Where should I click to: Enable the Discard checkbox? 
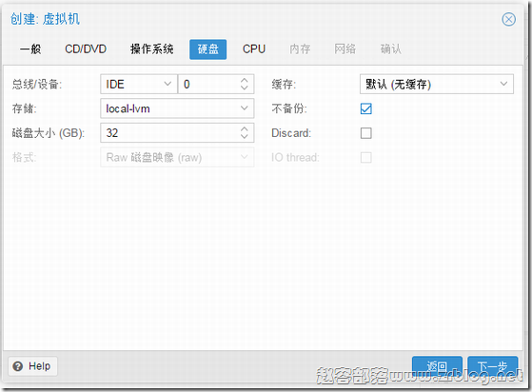tap(365, 133)
